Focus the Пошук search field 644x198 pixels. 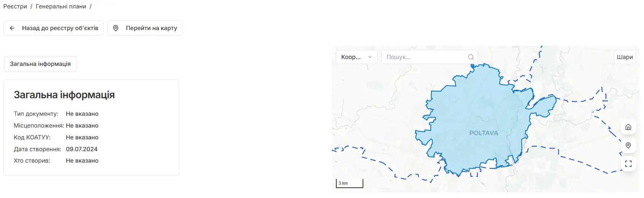coord(429,57)
